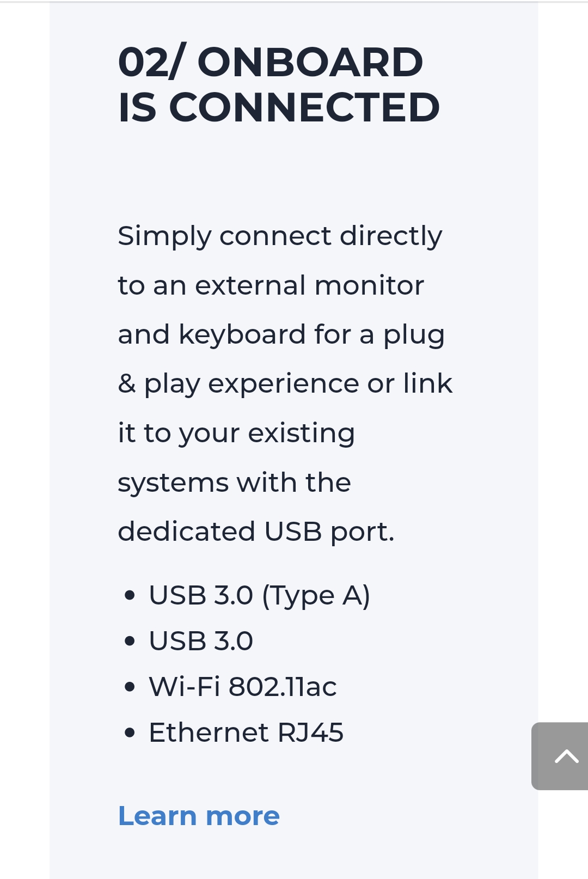This screenshot has width=588, height=879.
Task: Click the bullet dot beside Wi-Fi 802.11ac
Action: 130,687
